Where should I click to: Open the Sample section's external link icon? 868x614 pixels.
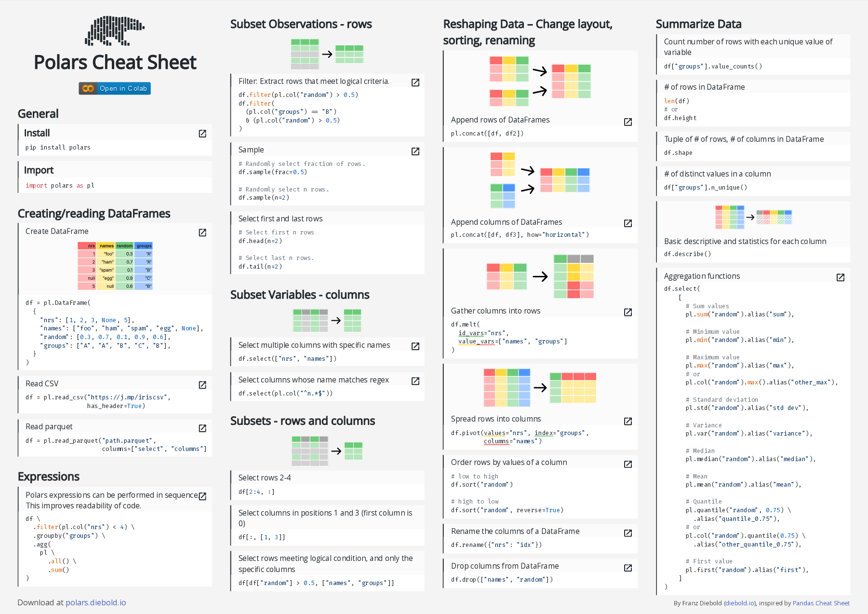point(415,151)
